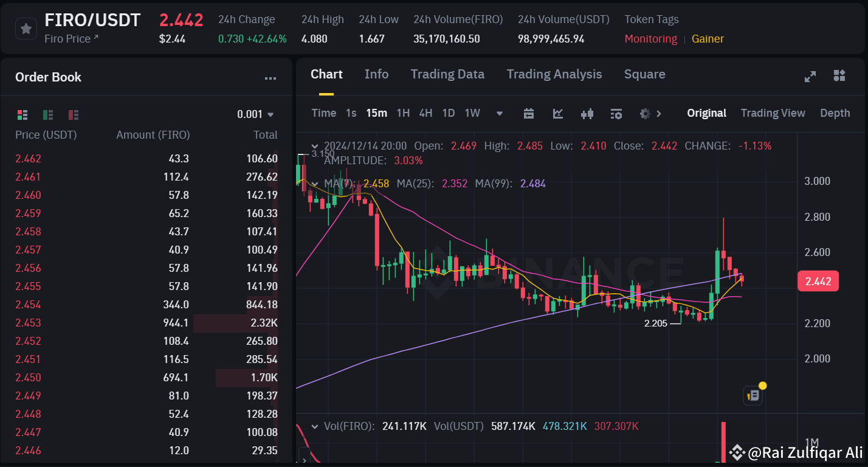The width and height of the screenshot is (868, 467).
Task: Show only buy orders in order book
Action: [48, 115]
